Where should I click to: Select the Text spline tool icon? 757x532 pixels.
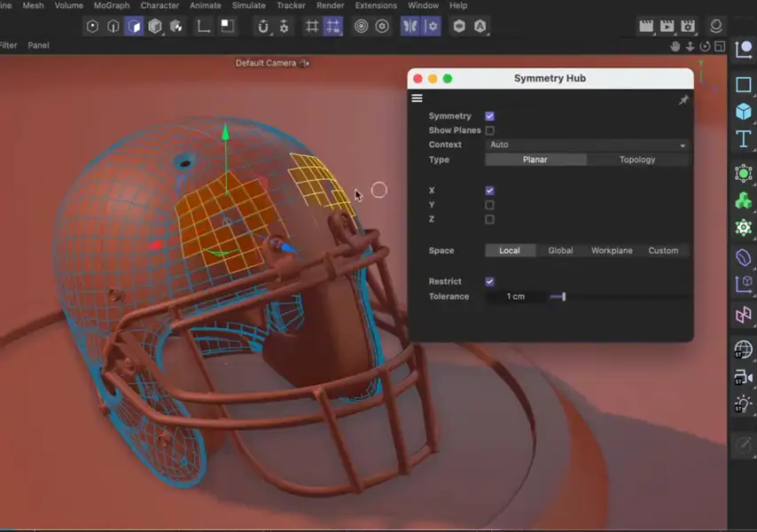[743, 139]
